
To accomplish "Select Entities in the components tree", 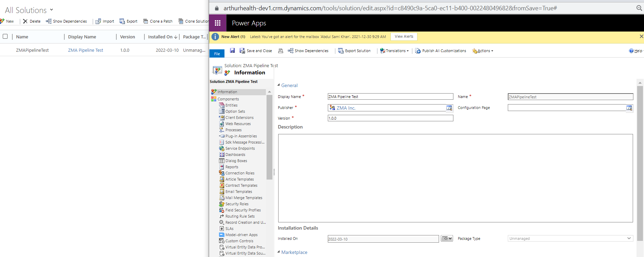I will coord(231,105).
